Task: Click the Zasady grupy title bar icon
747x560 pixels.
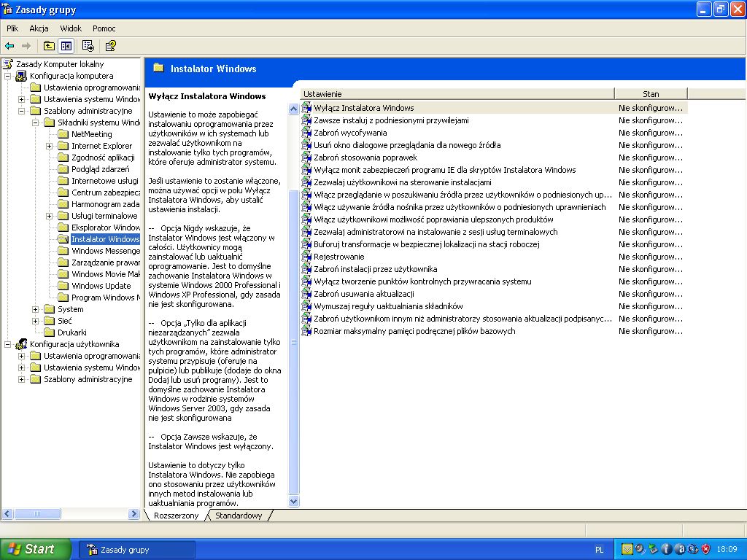Action: 7,9
